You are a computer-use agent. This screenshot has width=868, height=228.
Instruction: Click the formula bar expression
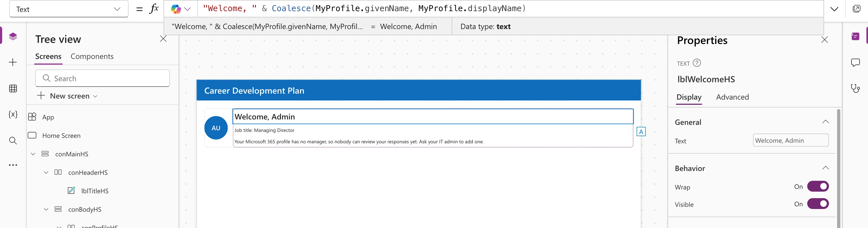click(364, 8)
